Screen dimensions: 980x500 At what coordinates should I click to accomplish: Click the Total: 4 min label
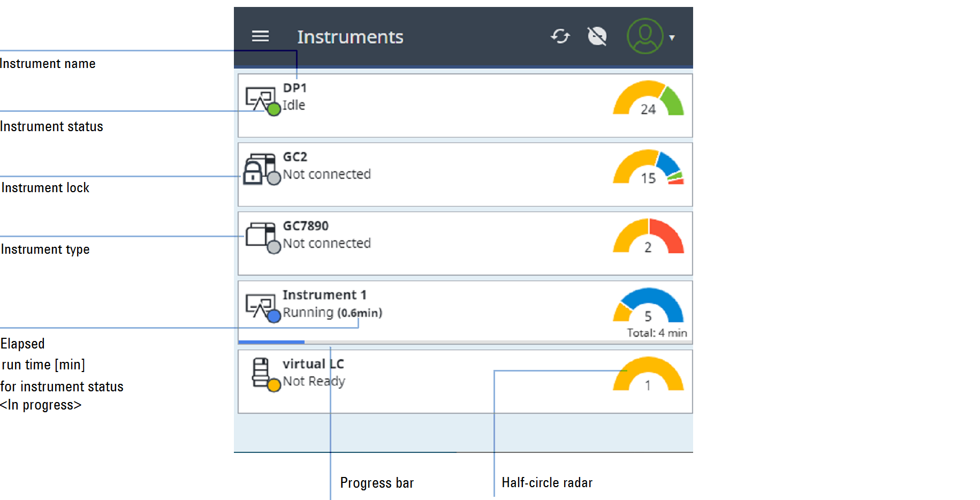[657, 333]
